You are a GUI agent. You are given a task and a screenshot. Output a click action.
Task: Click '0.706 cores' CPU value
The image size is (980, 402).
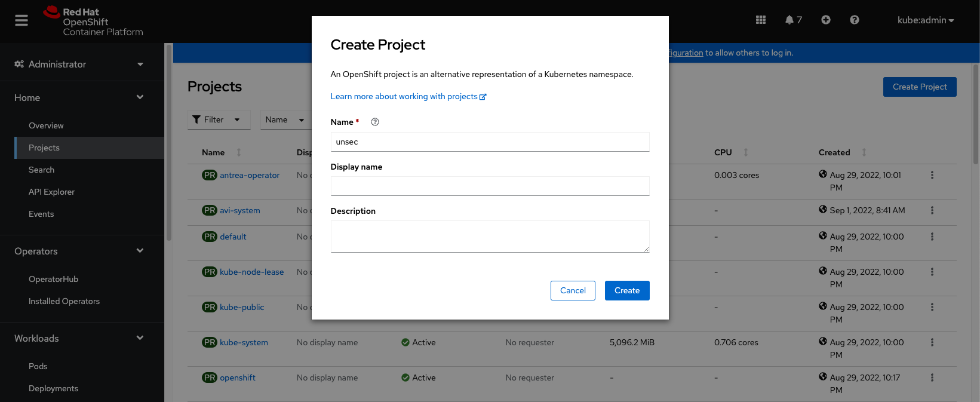click(736, 342)
